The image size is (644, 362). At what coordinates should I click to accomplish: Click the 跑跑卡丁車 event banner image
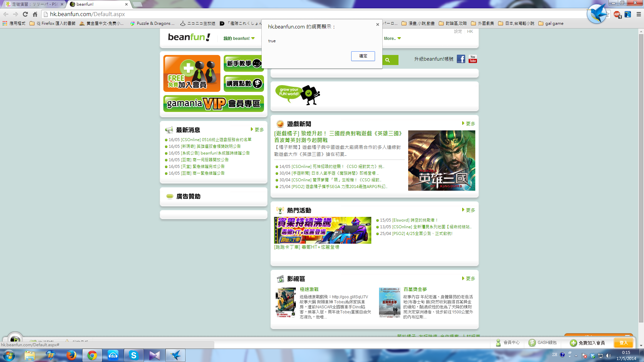[323, 230]
